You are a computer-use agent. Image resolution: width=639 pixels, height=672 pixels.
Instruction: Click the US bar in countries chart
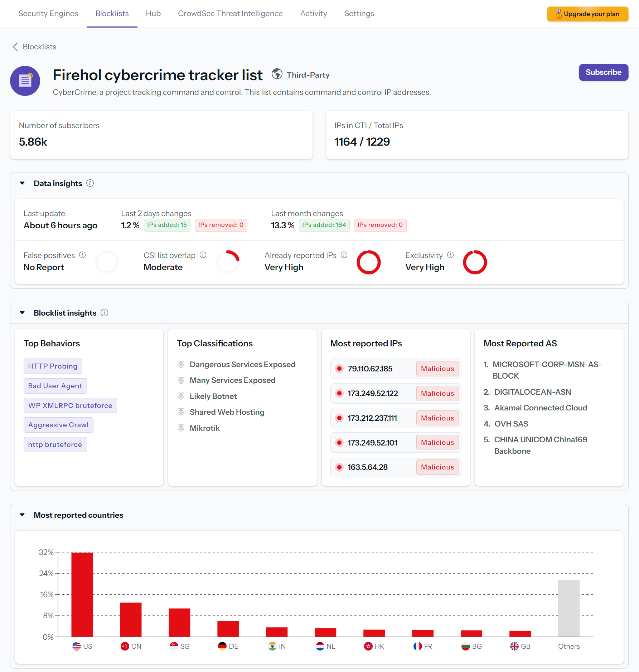click(82, 595)
